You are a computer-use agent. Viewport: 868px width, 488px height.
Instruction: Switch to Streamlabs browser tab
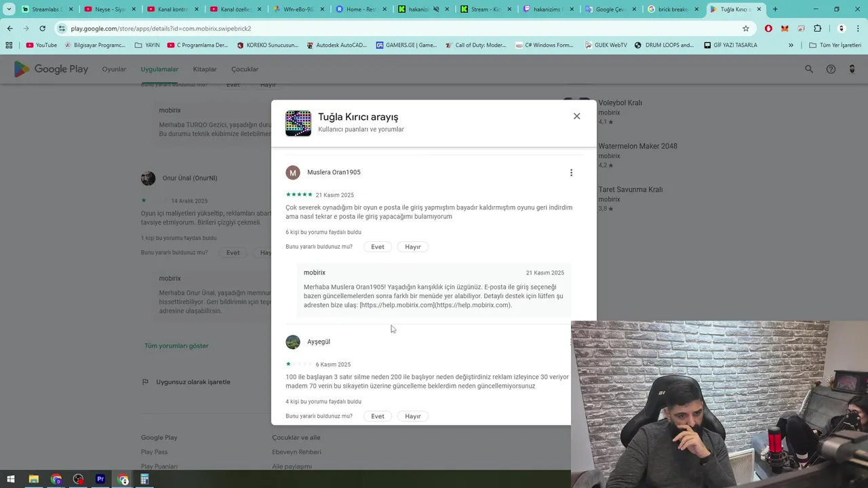(x=46, y=9)
